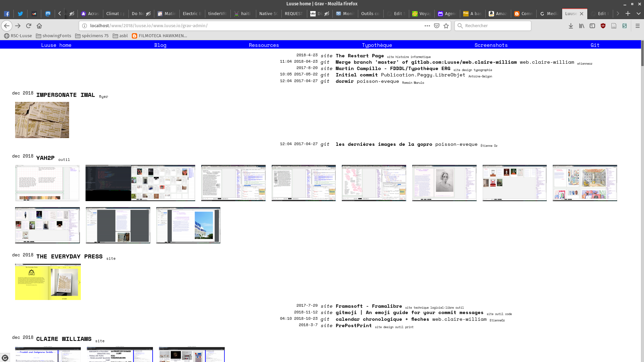This screenshot has width=644, height=362.
Task: Switch to the Twitter pinned tab
Action: click(x=20, y=14)
